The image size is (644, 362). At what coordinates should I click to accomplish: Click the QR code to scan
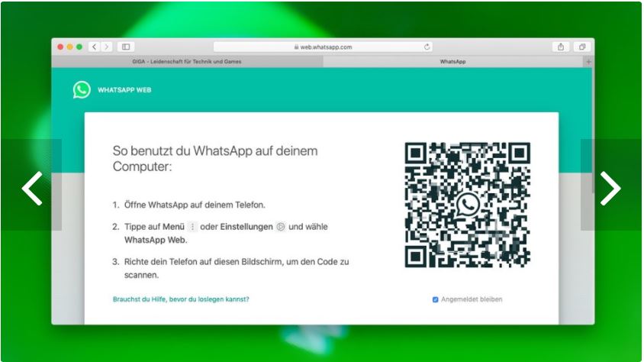click(468, 205)
